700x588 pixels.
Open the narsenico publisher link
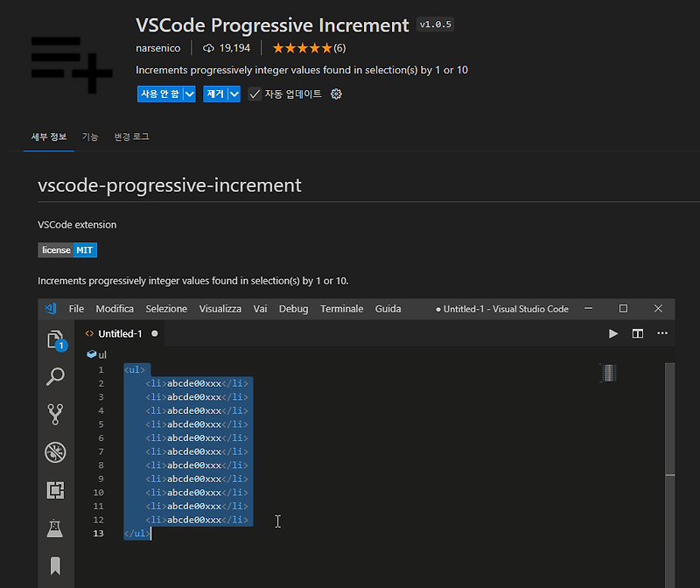[x=158, y=48]
